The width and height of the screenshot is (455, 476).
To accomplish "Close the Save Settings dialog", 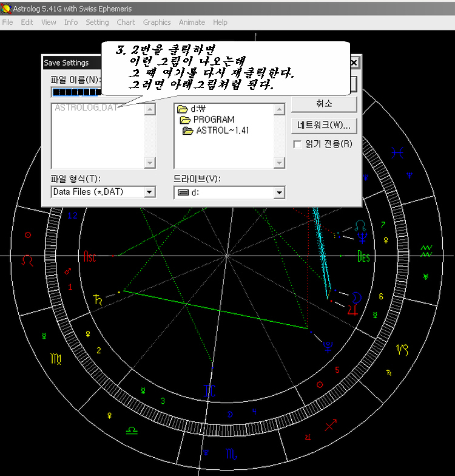I will 354,63.
